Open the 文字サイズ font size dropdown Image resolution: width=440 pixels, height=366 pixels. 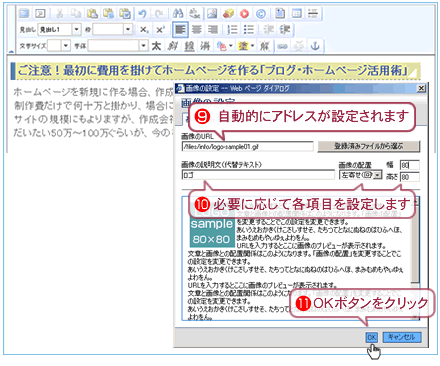pos(66,46)
